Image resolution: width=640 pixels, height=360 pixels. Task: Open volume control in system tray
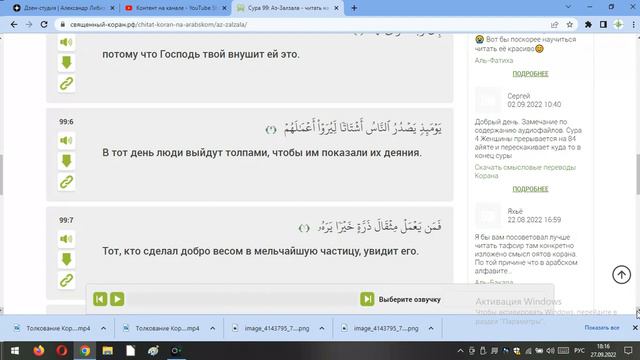550,351
